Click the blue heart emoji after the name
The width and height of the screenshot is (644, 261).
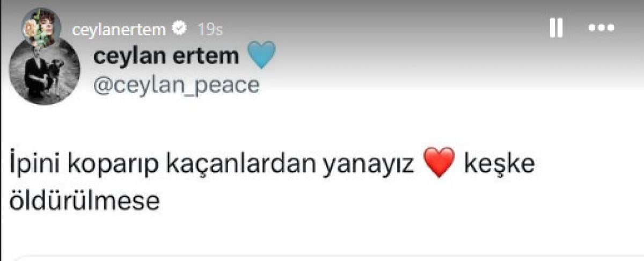(x=262, y=55)
